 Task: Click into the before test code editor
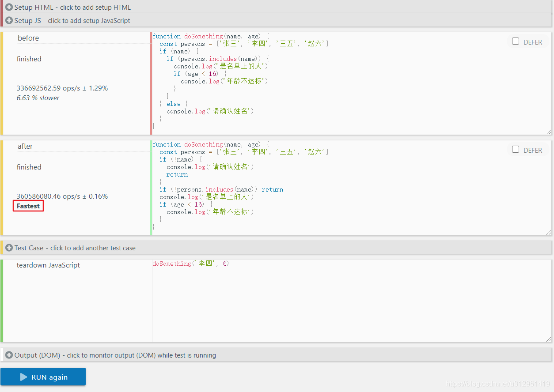pyautogui.click(x=351, y=83)
